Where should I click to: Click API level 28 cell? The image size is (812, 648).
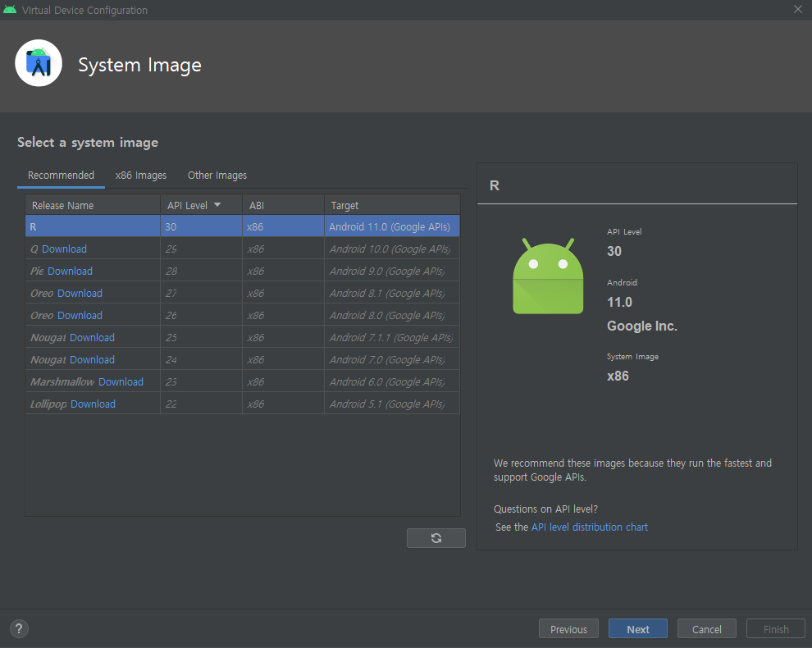coord(202,272)
